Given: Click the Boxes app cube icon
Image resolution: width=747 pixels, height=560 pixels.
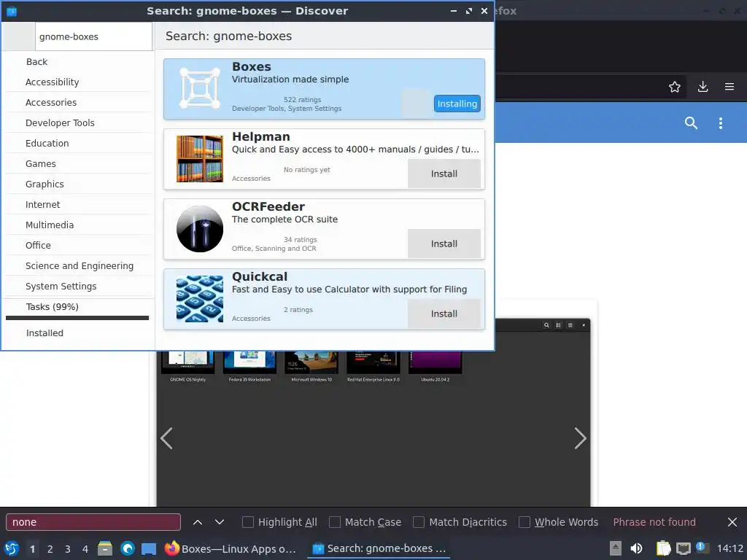Looking at the screenshot, I should (x=200, y=88).
